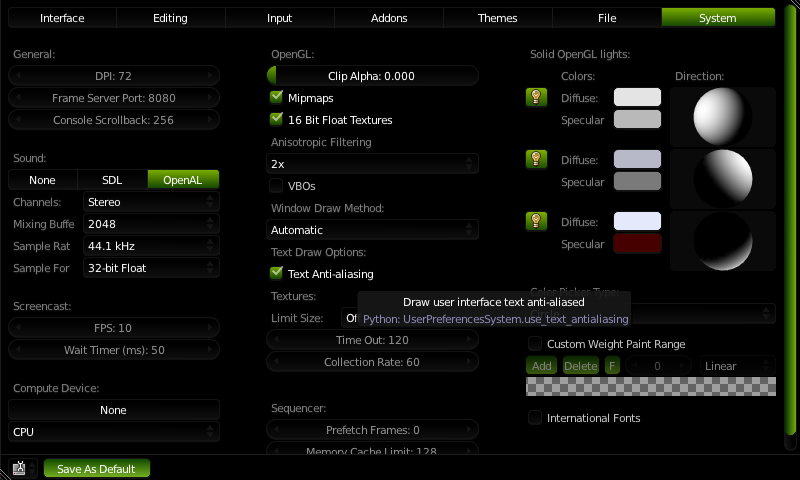Click the Add color stop button
This screenshot has height=480, width=800.
[541, 366]
